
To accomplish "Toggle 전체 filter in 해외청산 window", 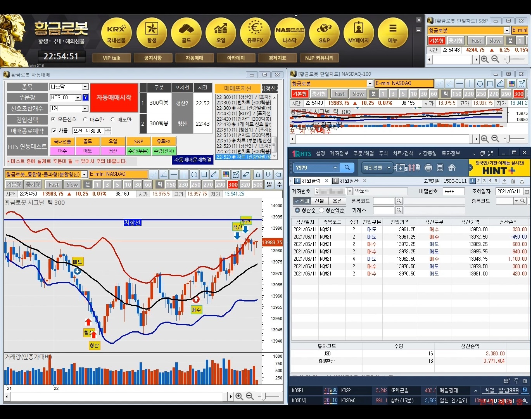I will point(302,201).
